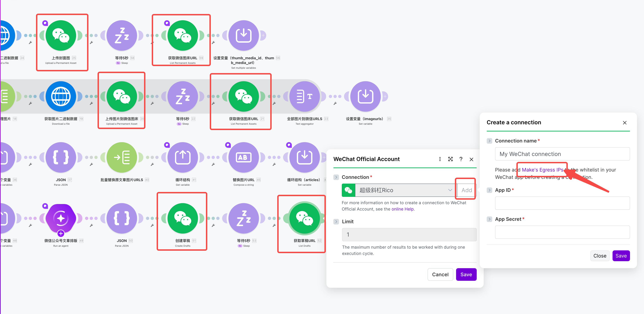Open the 超级斜杠Rico connection dropdown
This screenshot has height=314, width=644.
pos(404,190)
